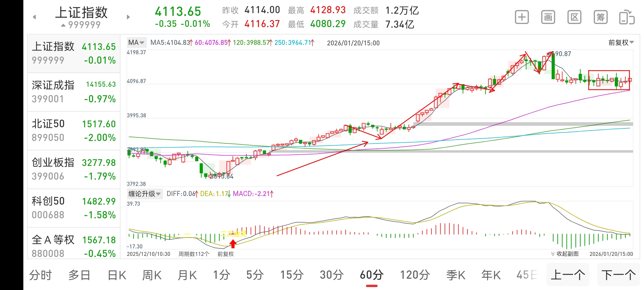Image resolution: width=644 pixels, height=290 pixels.
Task: Tap the screen rotate/share device icon
Action: (x=627, y=17)
